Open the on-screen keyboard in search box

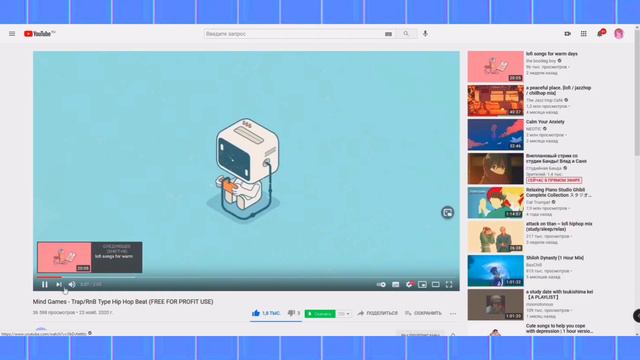click(x=388, y=34)
